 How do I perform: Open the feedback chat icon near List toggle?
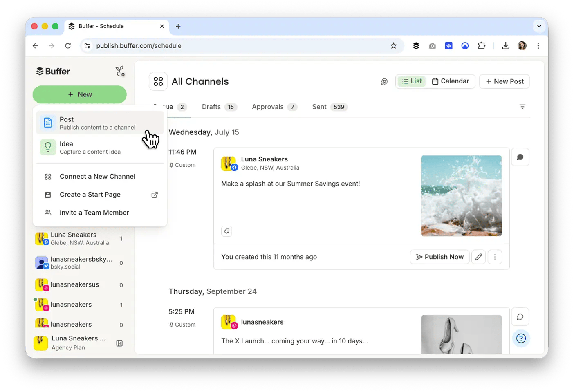tap(384, 81)
